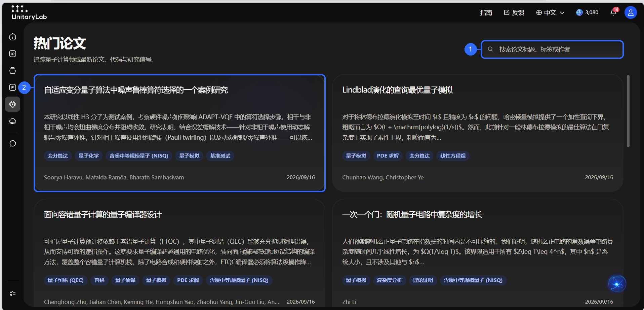Image resolution: width=644 pixels, height=310 pixels.
Task: Click NISQ tag on random circuits paper
Action: [x=473, y=280]
